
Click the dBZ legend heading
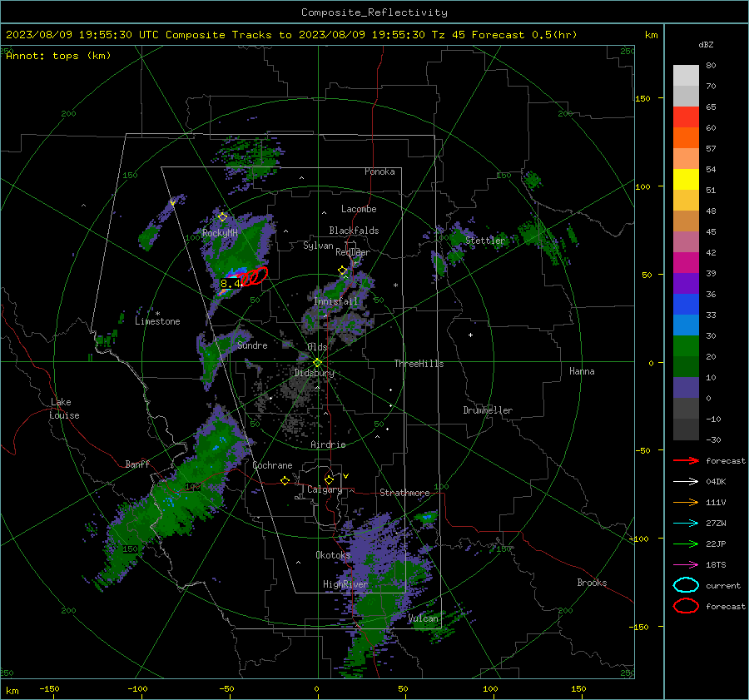(x=706, y=44)
